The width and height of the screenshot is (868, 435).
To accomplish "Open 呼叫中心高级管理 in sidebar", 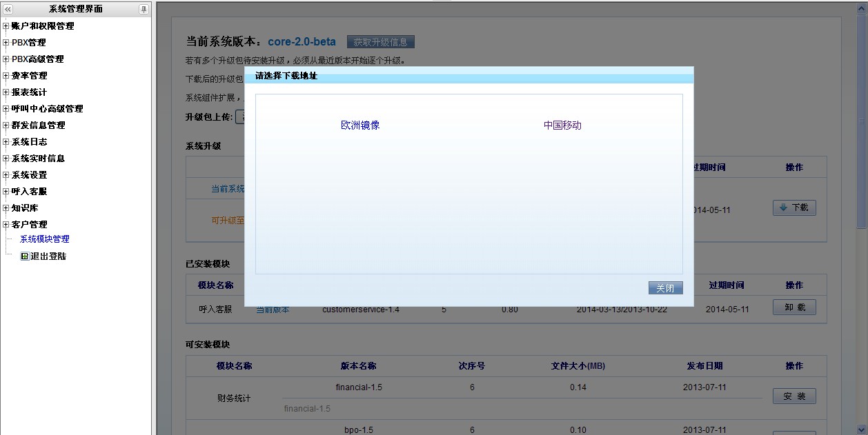I will pyautogui.click(x=47, y=109).
